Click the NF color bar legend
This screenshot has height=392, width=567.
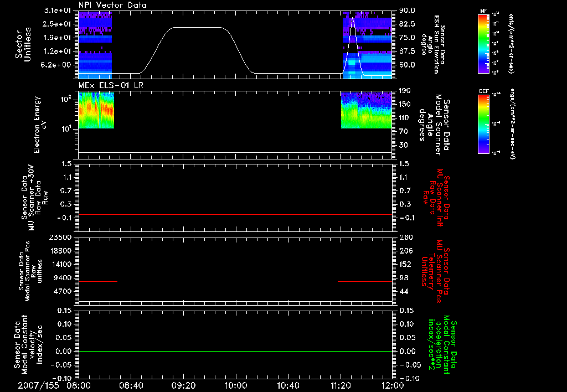click(x=483, y=43)
